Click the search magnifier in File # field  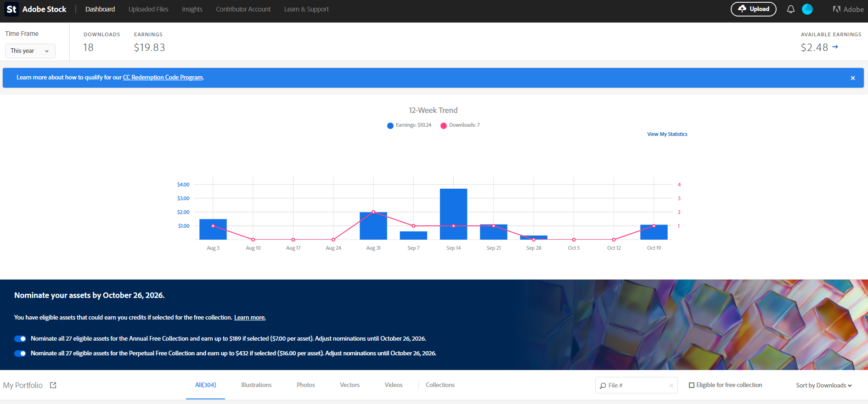pyautogui.click(x=603, y=386)
